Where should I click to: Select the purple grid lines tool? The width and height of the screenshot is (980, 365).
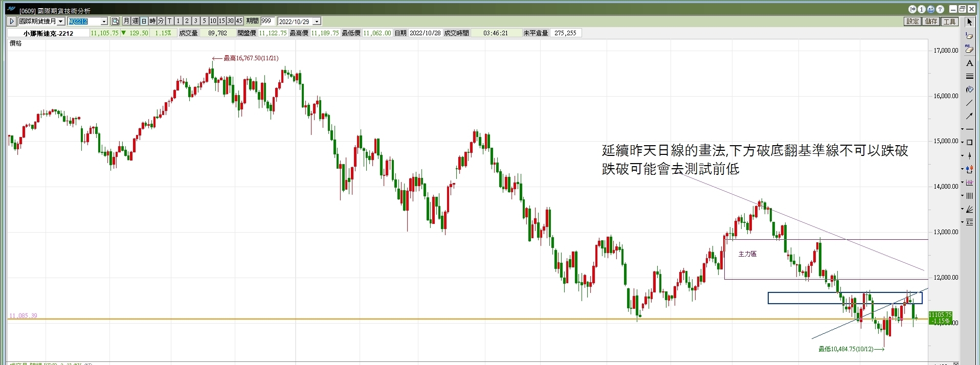click(970, 182)
